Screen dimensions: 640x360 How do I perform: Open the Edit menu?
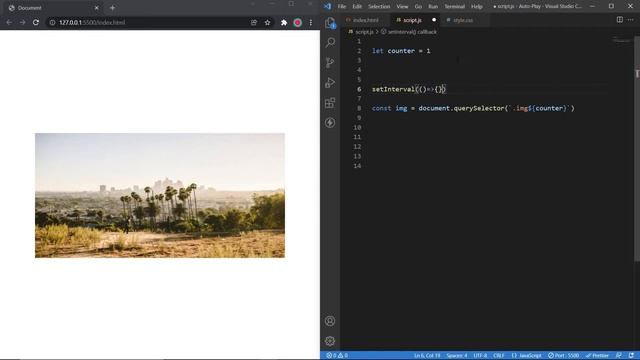tap(357, 7)
